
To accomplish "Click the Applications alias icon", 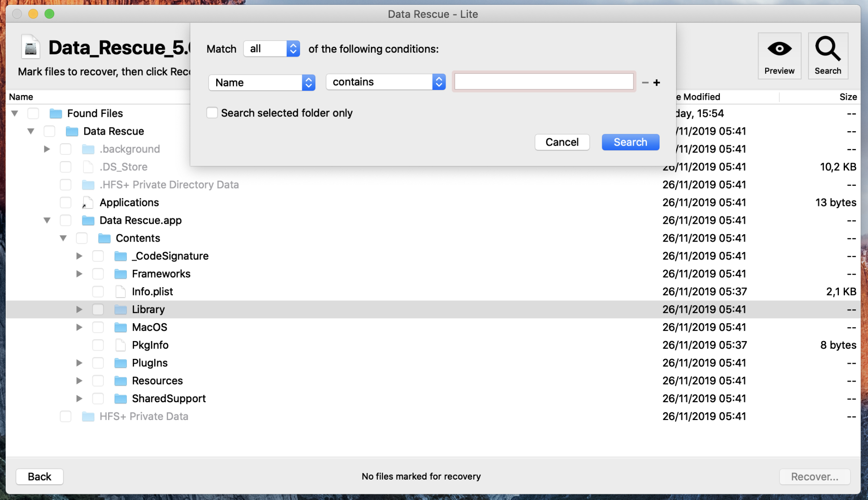I will (x=88, y=202).
